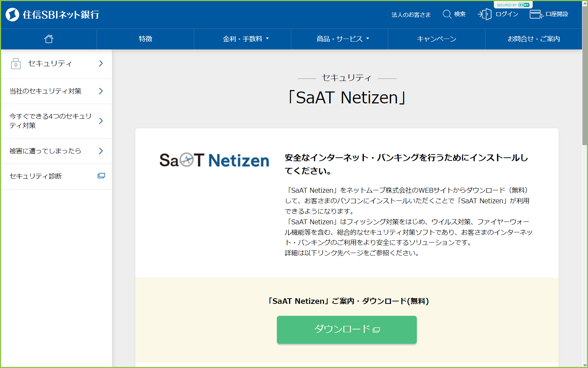Click the scrollbar down arrow
The width and height of the screenshot is (588, 368).
coord(585,365)
